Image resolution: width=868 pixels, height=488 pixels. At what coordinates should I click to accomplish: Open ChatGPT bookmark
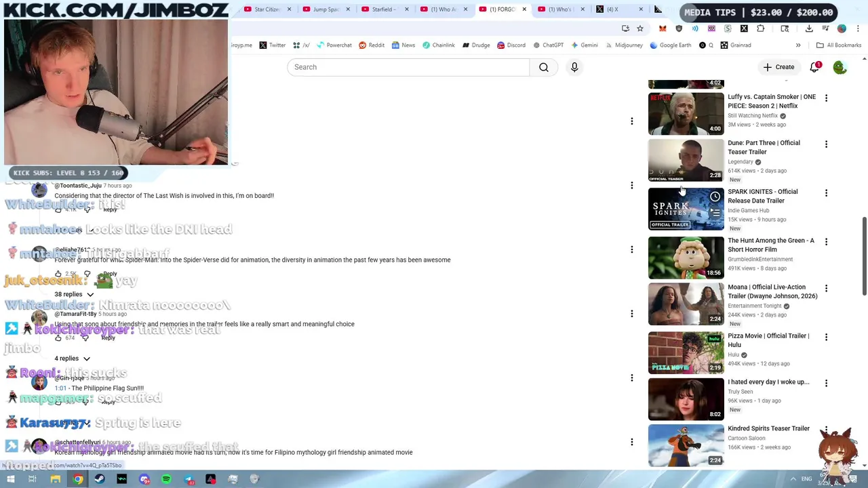coord(548,45)
